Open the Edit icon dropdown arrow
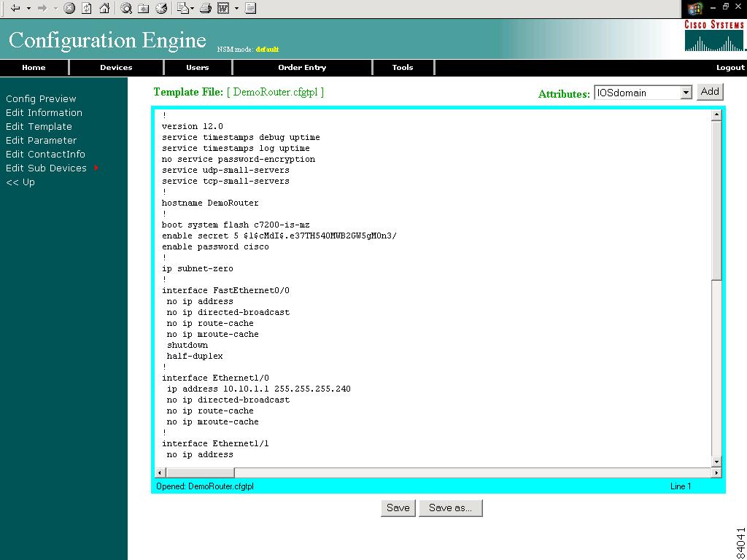Image resolution: width=747 pixels, height=560 pixels. (236, 9)
